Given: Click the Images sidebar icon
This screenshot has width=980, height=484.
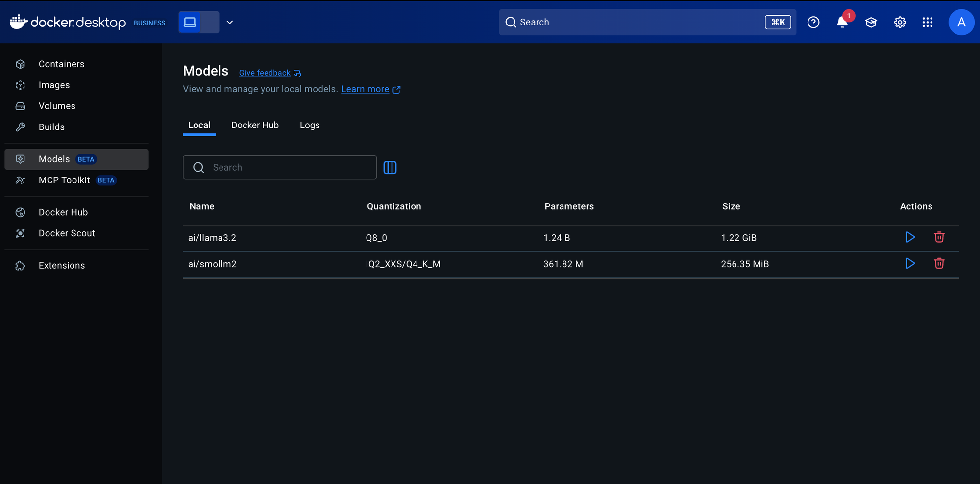Looking at the screenshot, I should (x=21, y=85).
